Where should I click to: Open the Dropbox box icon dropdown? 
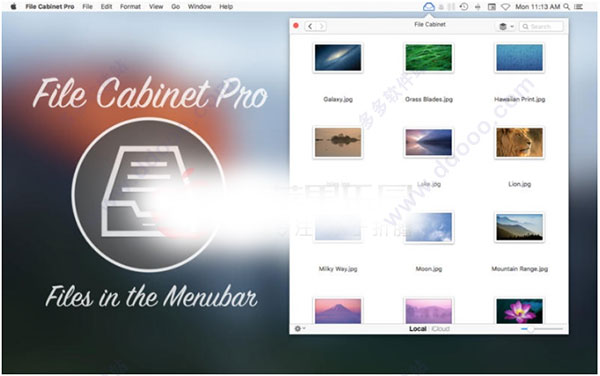[x=506, y=26]
